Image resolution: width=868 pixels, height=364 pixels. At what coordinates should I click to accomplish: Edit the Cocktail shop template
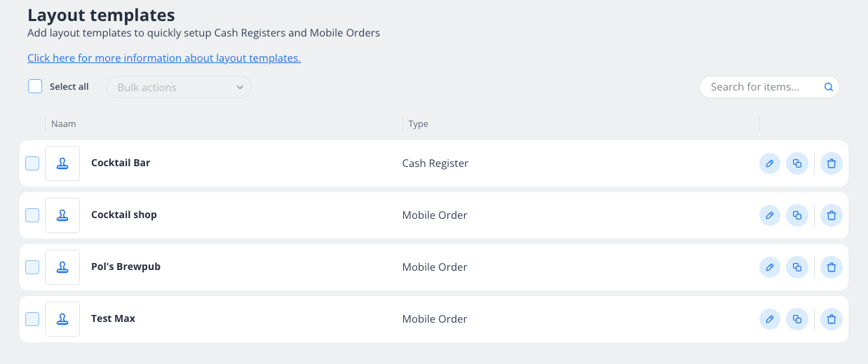pos(769,215)
